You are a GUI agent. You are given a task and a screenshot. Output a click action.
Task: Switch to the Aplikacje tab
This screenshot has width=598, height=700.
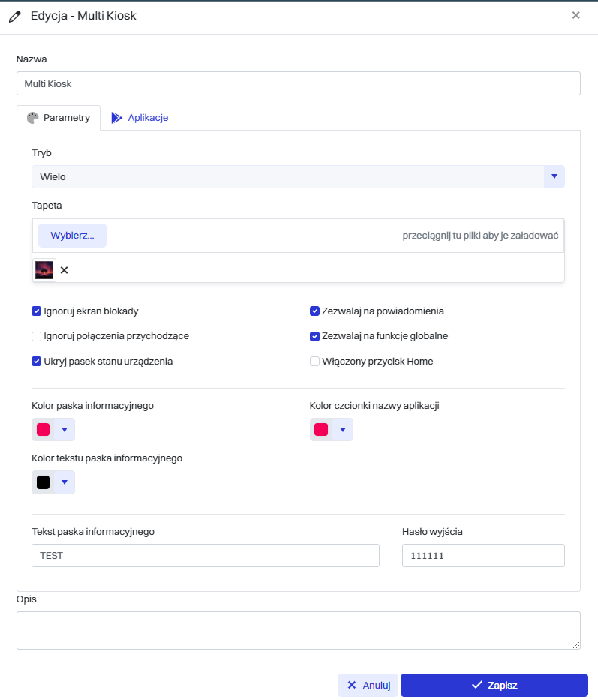tap(140, 118)
